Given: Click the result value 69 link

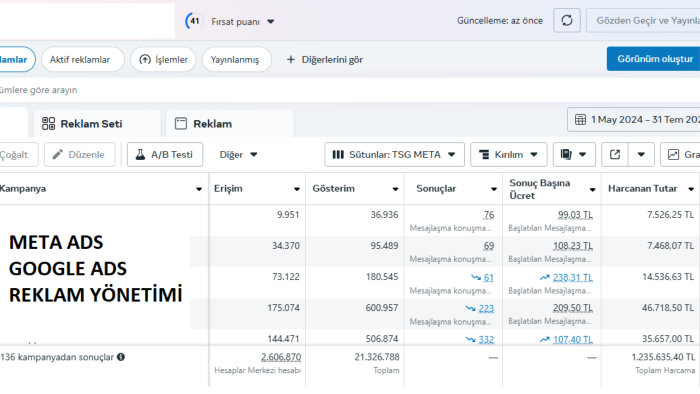Looking at the screenshot, I should [489, 246].
